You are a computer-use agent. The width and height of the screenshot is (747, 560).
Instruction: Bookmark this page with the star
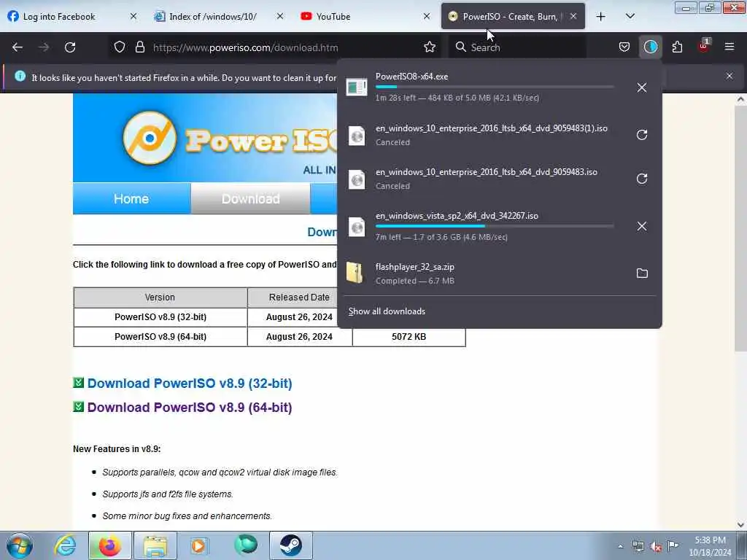click(430, 47)
